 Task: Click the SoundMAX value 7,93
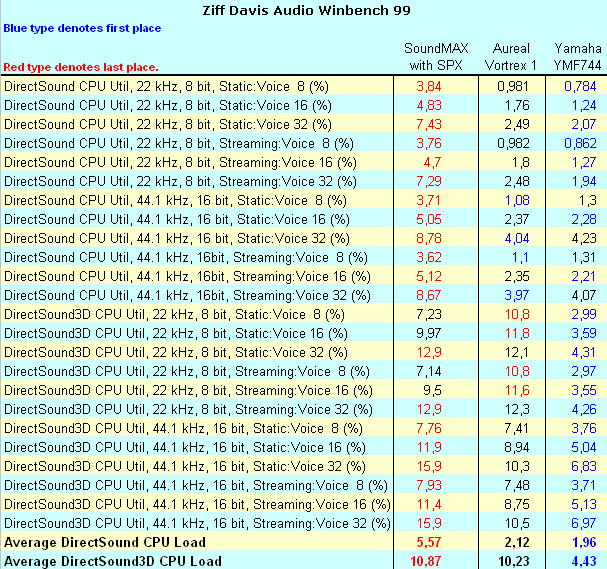click(429, 485)
